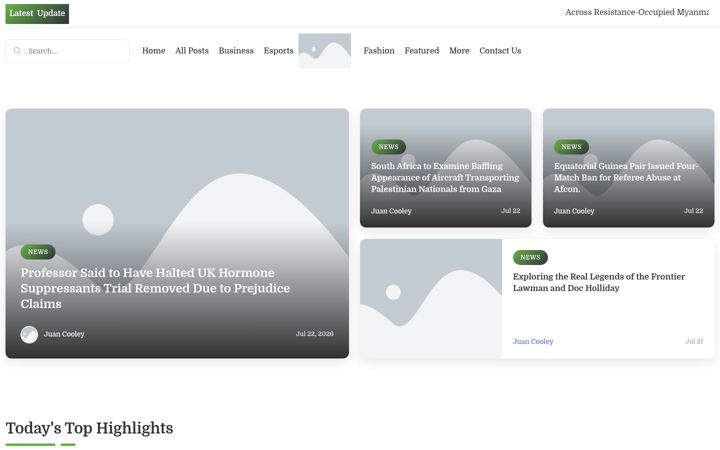The width and height of the screenshot is (720, 450).
Task: Click the Latest Update badge
Action: click(37, 14)
